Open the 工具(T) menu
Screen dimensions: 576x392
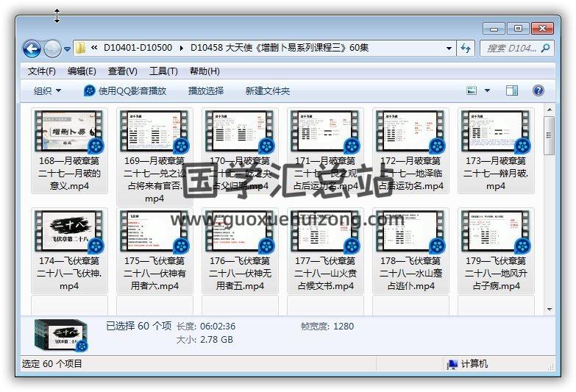click(x=163, y=71)
